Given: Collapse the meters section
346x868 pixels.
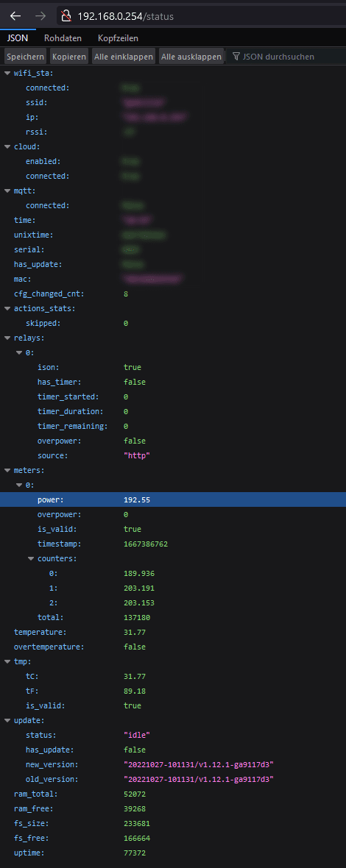Looking at the screenshot, I should 7,471.
